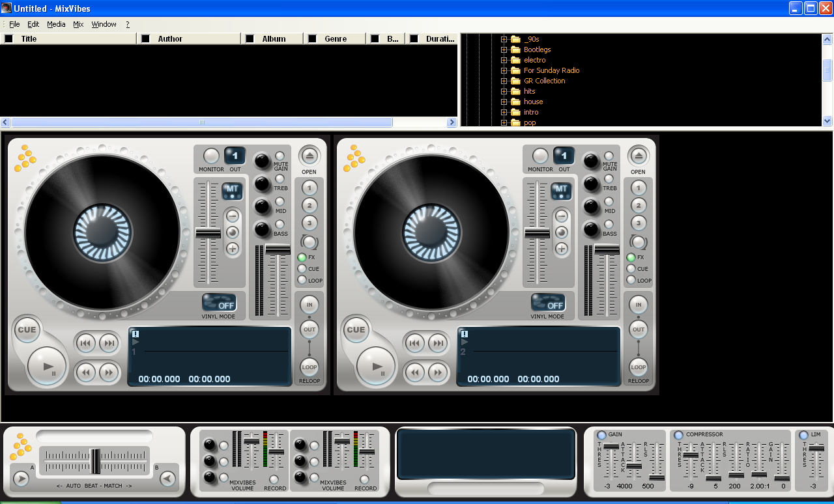Viewport: 834px width, 504px height.
Task: Expand the _90s folder
Action: 504,39
